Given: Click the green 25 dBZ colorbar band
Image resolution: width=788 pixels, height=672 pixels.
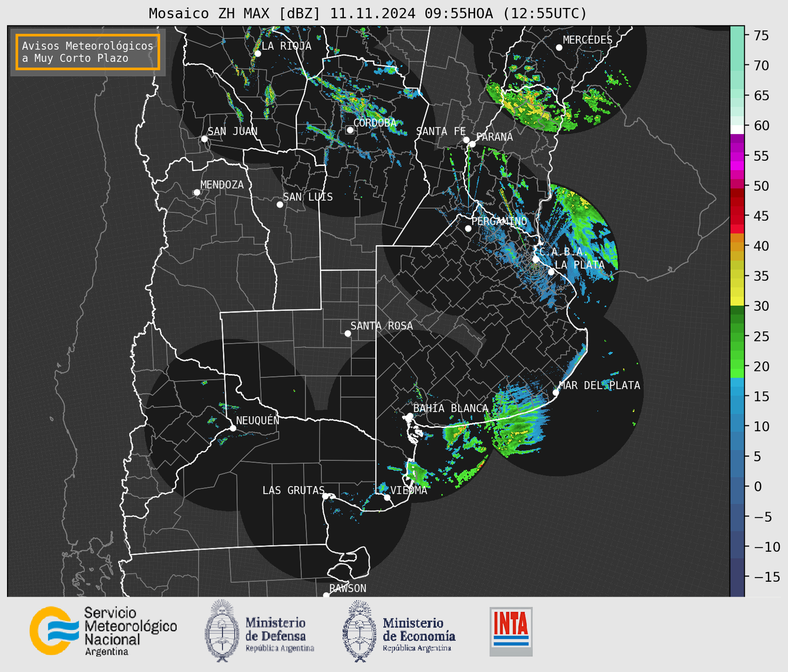Looking at the screenshot, I should [737, 336].
